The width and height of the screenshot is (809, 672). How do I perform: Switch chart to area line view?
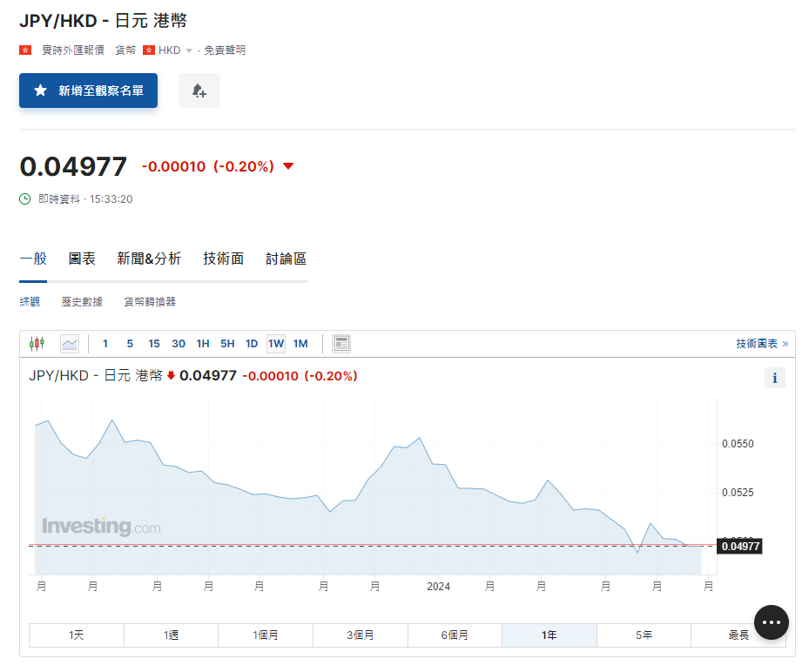tap(70, 344)
